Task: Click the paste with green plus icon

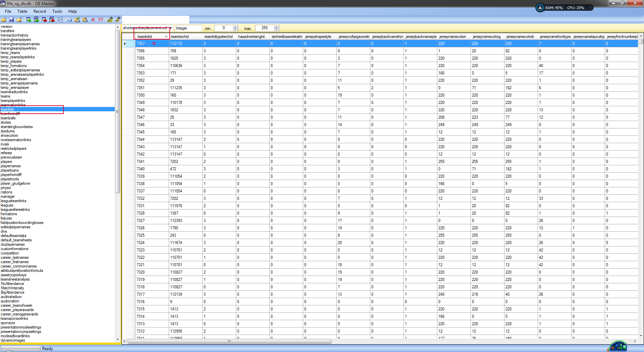Action: [x=77, y=20]
